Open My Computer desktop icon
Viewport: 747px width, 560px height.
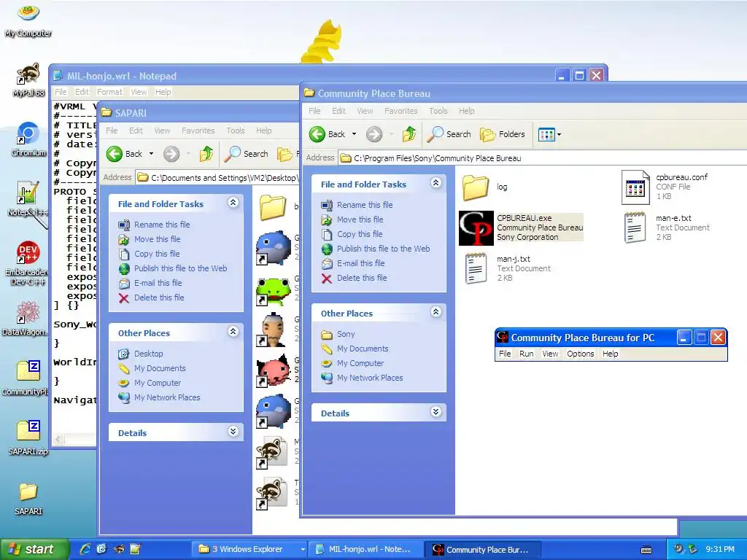tap(28, 20)
